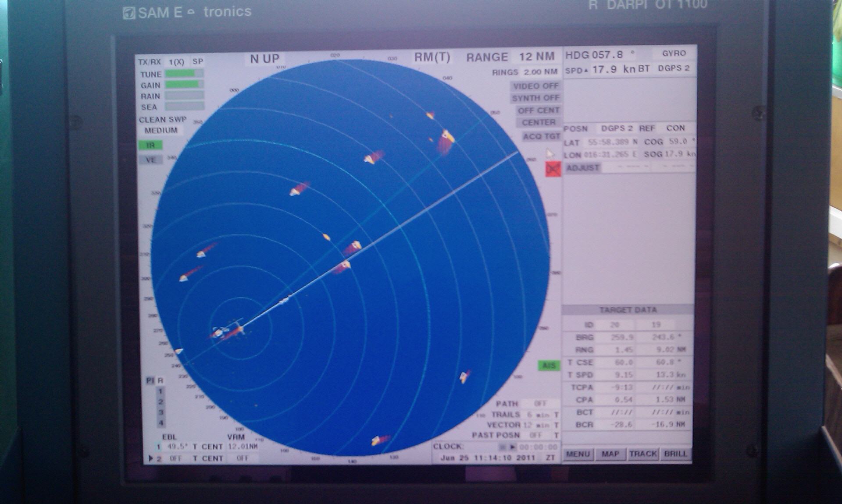Screen dimensions: 842x504
Task: Click the DGPS 2 position source
Action: 617,128
